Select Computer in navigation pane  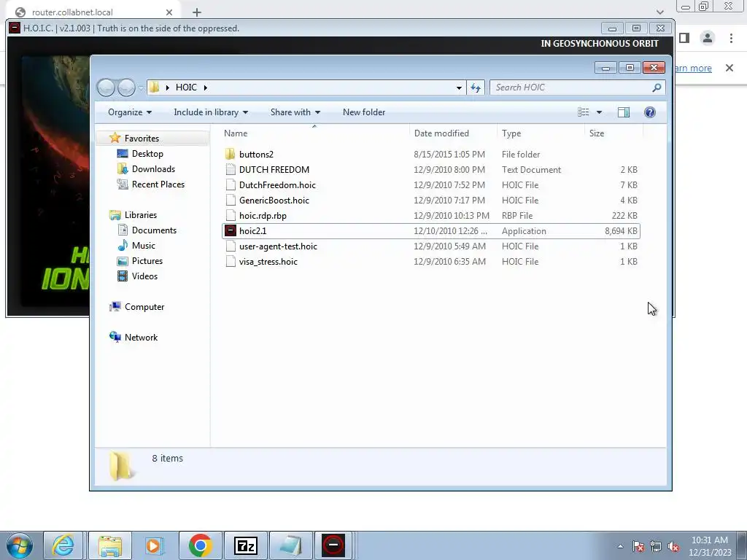point(144,307)
